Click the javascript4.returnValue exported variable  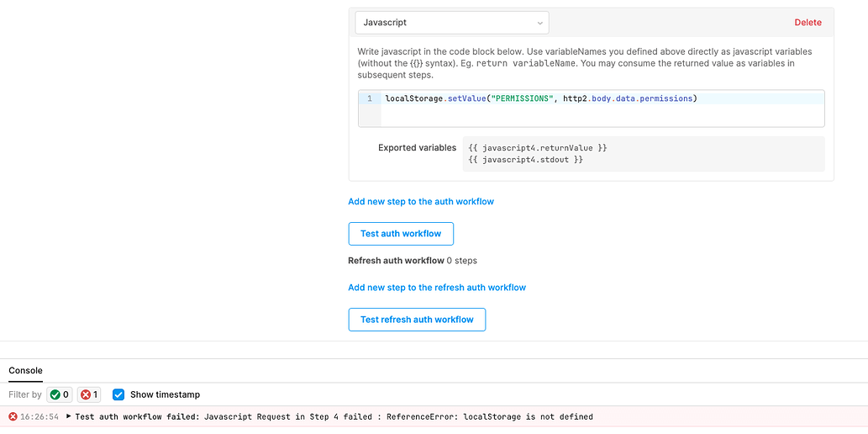[538, 148]
